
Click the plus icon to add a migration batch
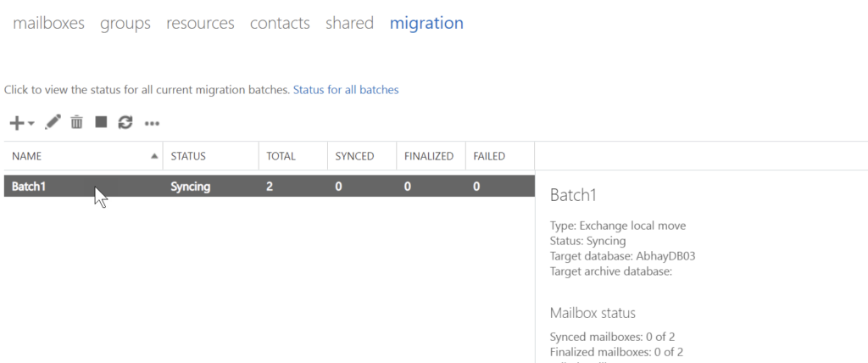pos(17,123)
